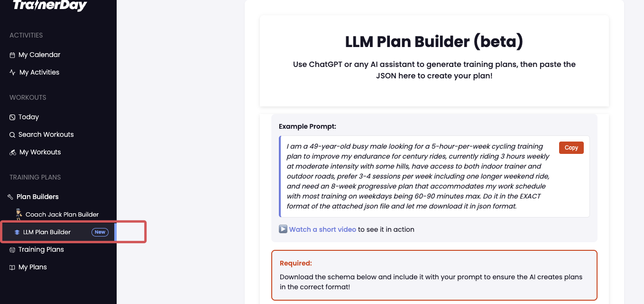Click the LLM Plan Builder layers icon
Viewport: 644px width, 304px height.
[x=17, y=232]
